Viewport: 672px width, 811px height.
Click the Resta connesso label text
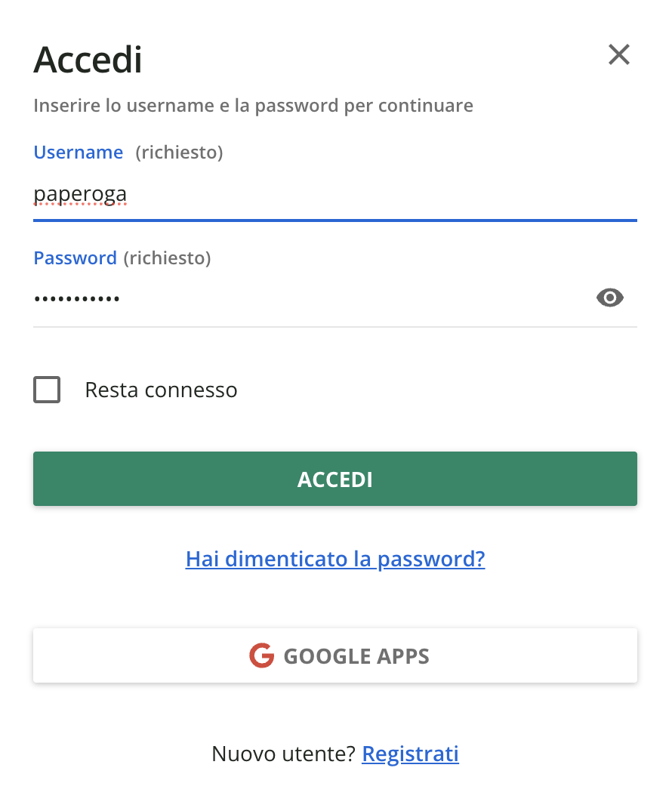tap(161, 390)
